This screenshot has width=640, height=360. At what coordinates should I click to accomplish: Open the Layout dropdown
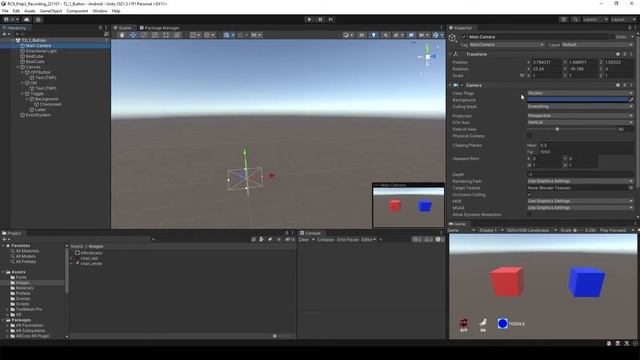click(x=623, y=19)
